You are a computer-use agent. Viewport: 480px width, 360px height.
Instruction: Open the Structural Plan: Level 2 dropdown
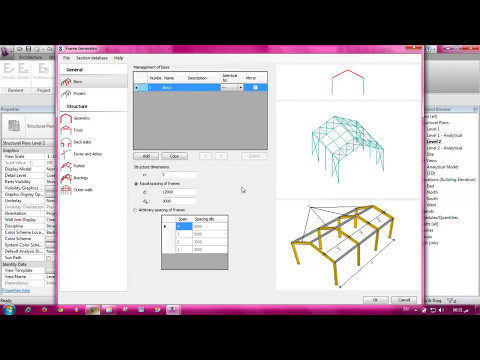click(28, 143)
